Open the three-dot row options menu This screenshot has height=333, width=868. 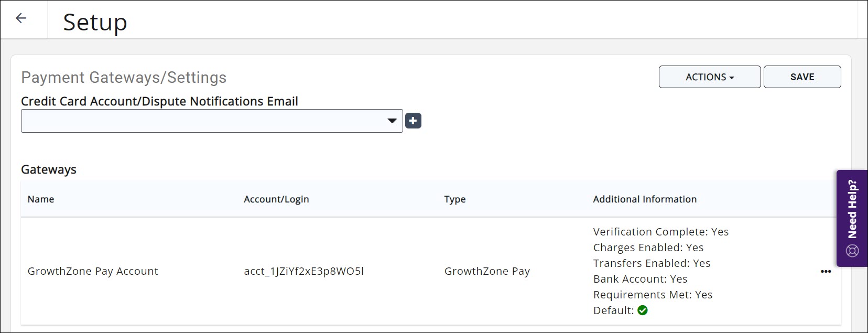[826, 271]
